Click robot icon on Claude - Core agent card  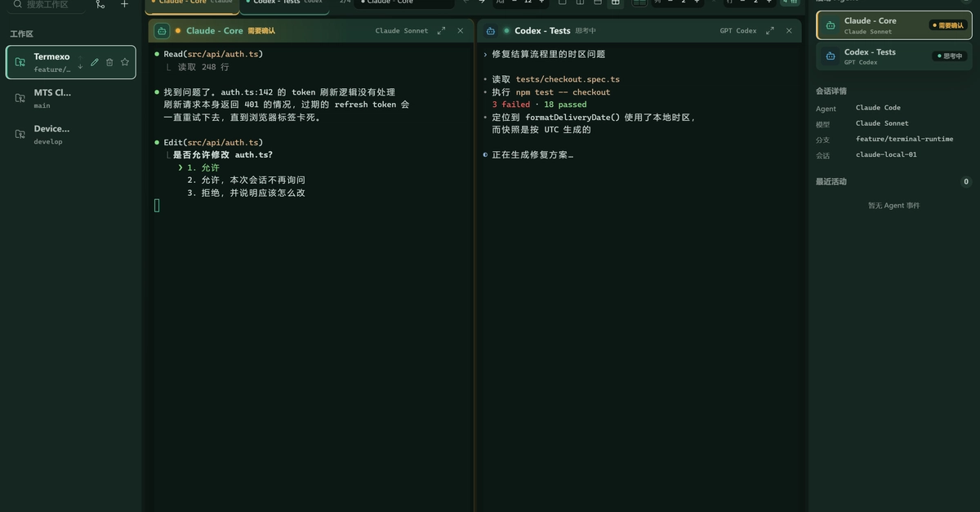point(831,25)
